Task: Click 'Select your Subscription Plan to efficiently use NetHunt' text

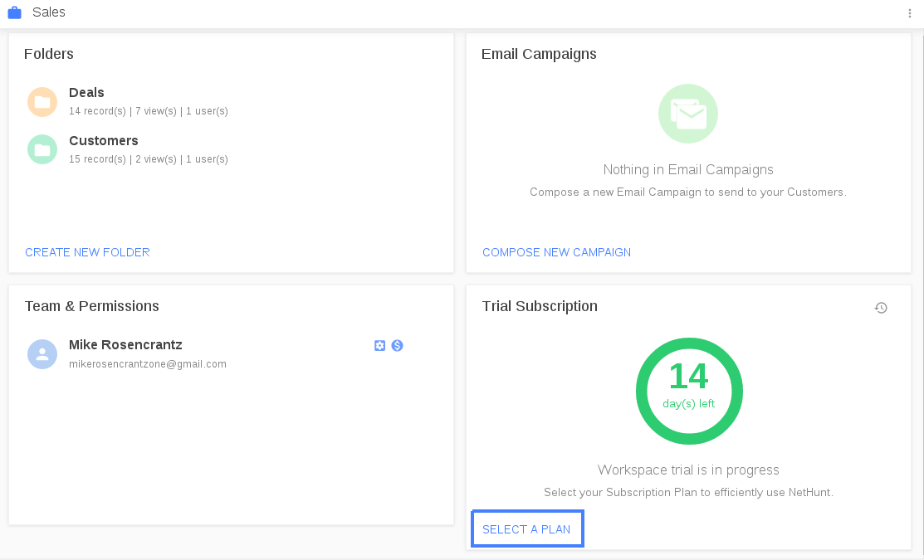Action: point(688,492)
